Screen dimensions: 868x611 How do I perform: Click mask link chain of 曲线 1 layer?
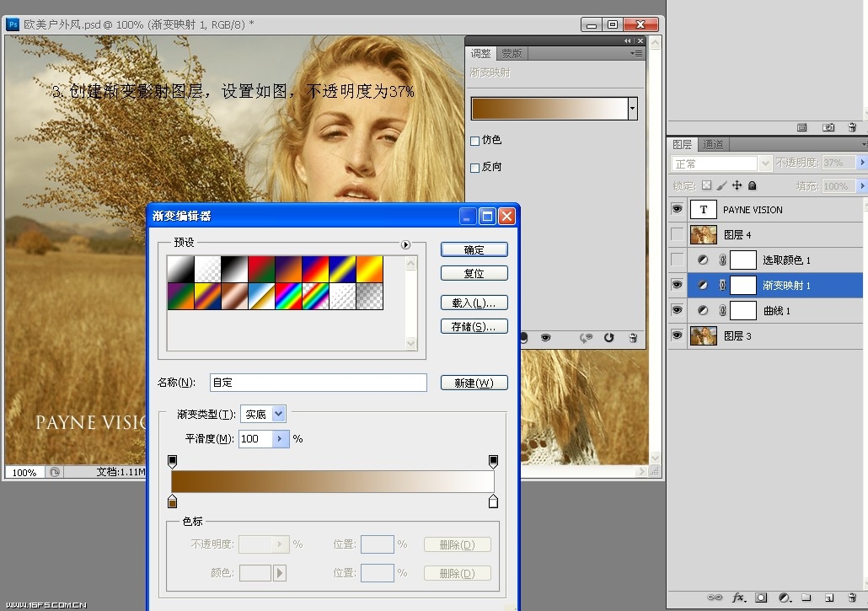[722, 310]
